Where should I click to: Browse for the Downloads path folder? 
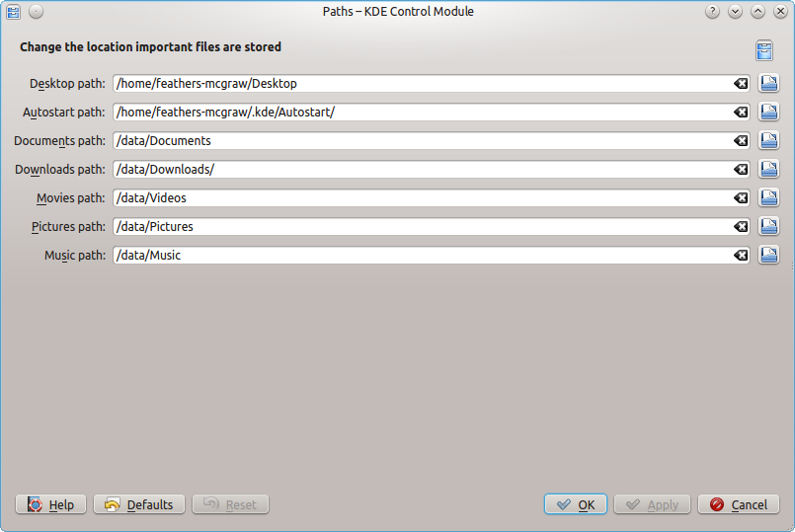tap(768, 170)
